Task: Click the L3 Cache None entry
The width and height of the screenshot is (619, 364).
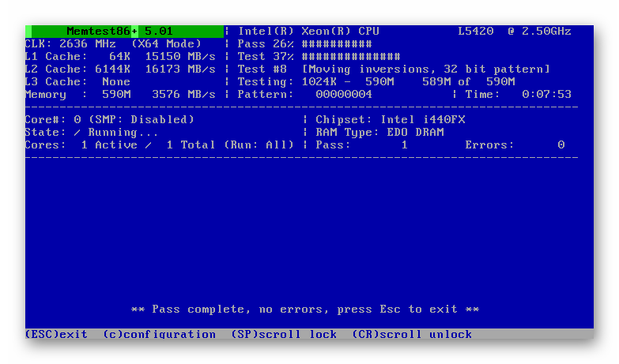Action: 77,81
